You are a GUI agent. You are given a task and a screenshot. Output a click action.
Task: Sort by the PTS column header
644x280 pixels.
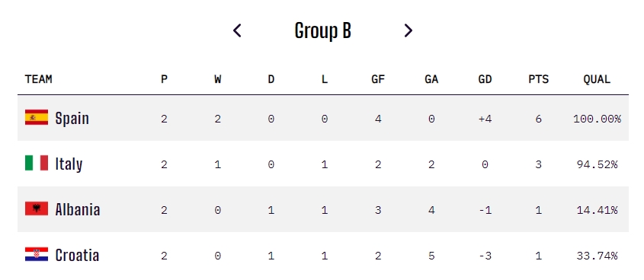pos(539,79)
